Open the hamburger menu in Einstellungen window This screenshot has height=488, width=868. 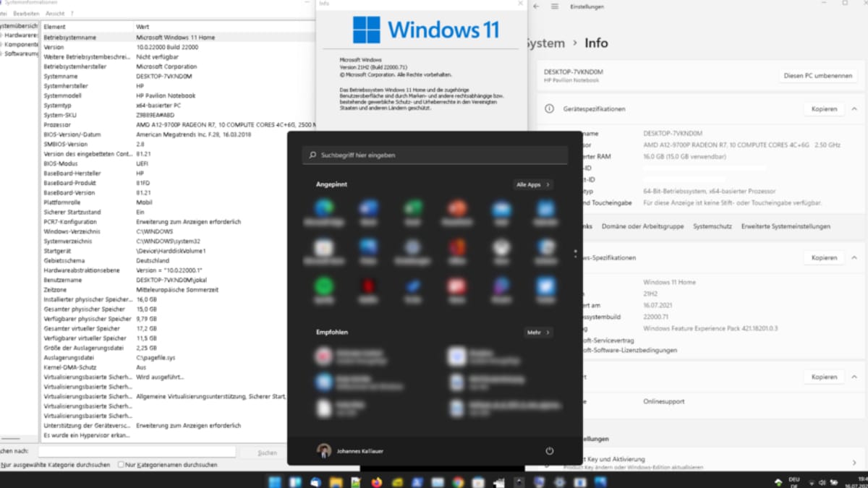555,6
